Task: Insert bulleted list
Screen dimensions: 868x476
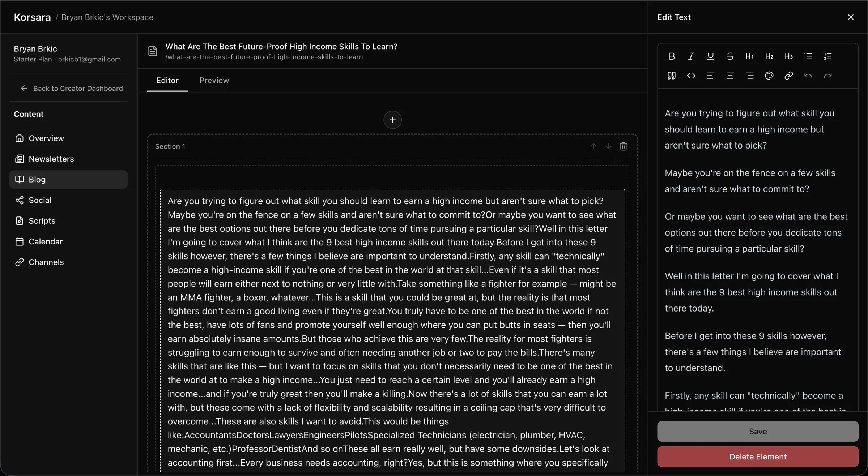Action: [808, 56]
